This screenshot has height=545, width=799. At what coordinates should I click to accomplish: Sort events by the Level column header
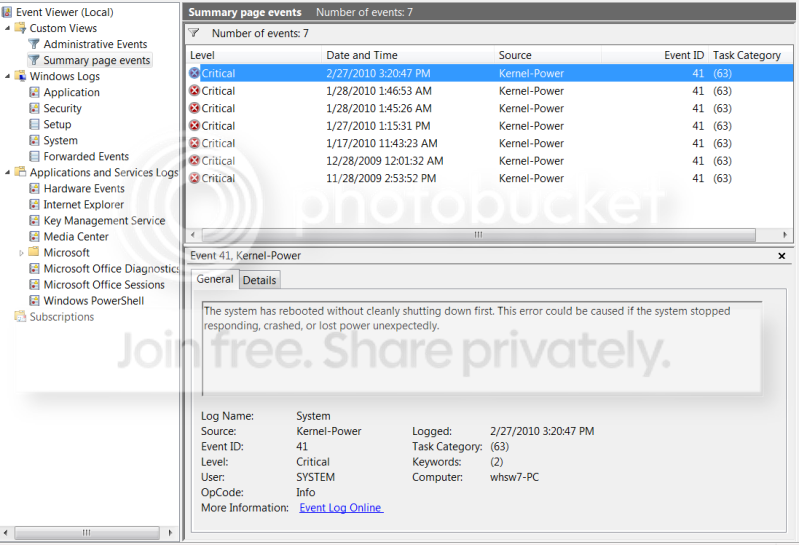click(254, 55)
